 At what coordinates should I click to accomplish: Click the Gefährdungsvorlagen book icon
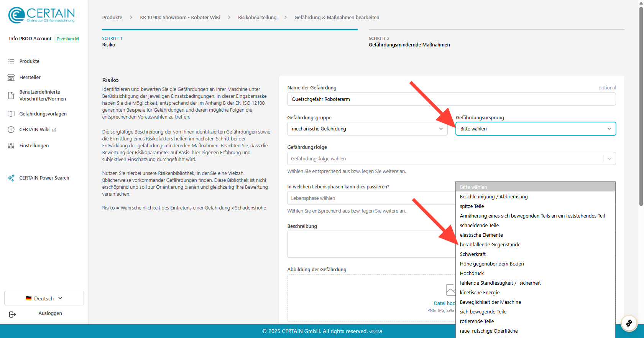pos(11,114)
